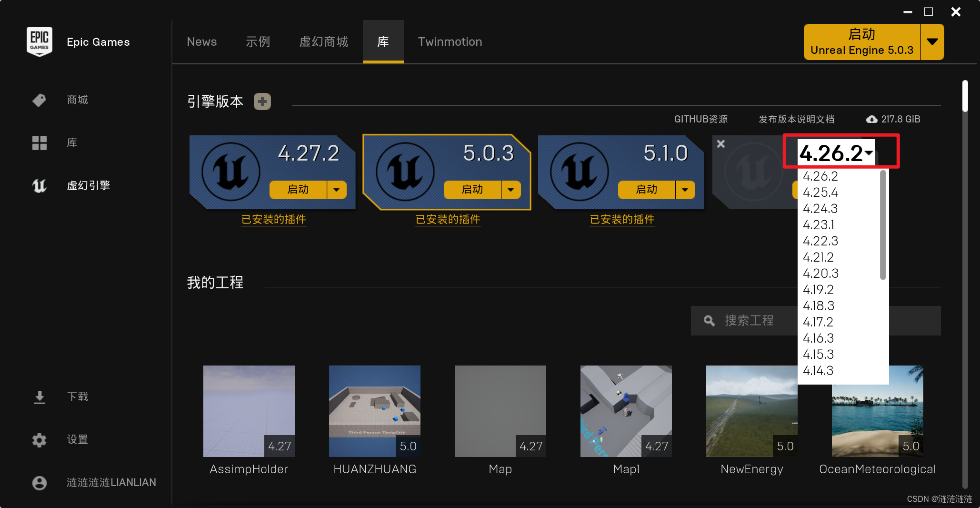Open the gray Map project thumbnail
This screenshot has width=980, height=508.
[x=500, y=411]
